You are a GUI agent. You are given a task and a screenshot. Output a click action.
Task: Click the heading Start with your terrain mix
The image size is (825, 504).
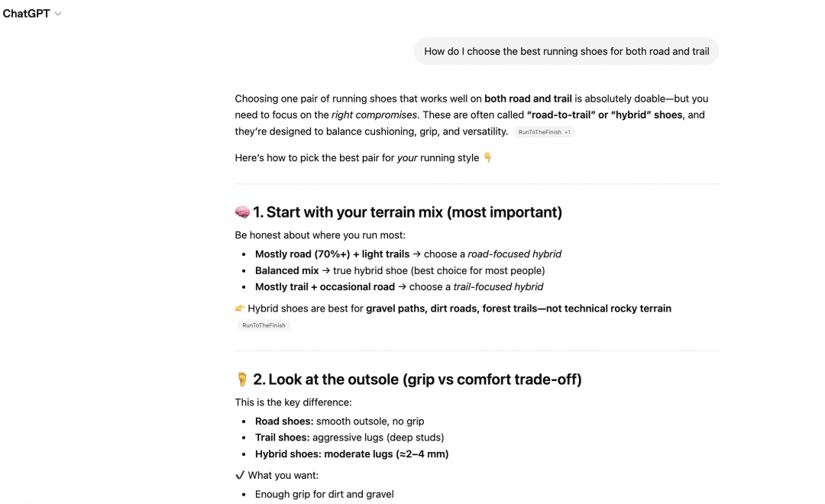point(407,212)
